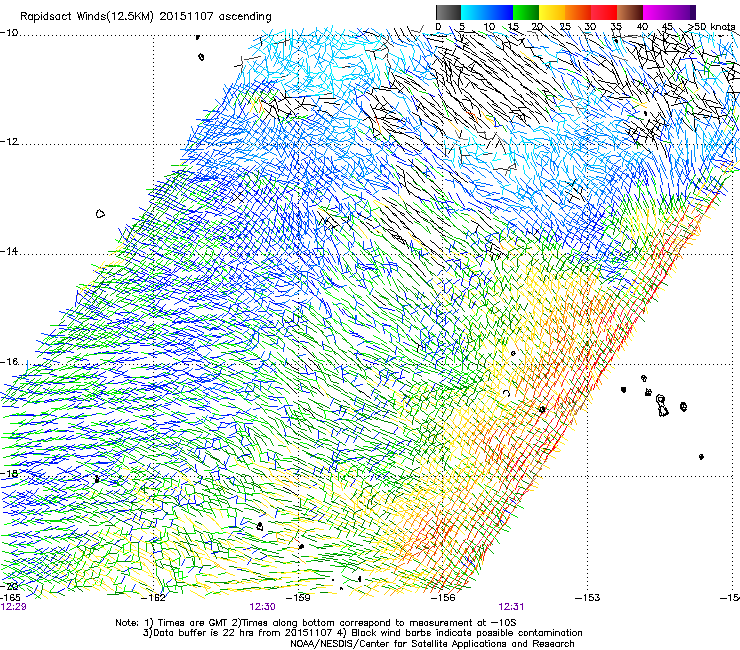Click the longitude label '-159'
740x650 pixels.
pos(299,598)
